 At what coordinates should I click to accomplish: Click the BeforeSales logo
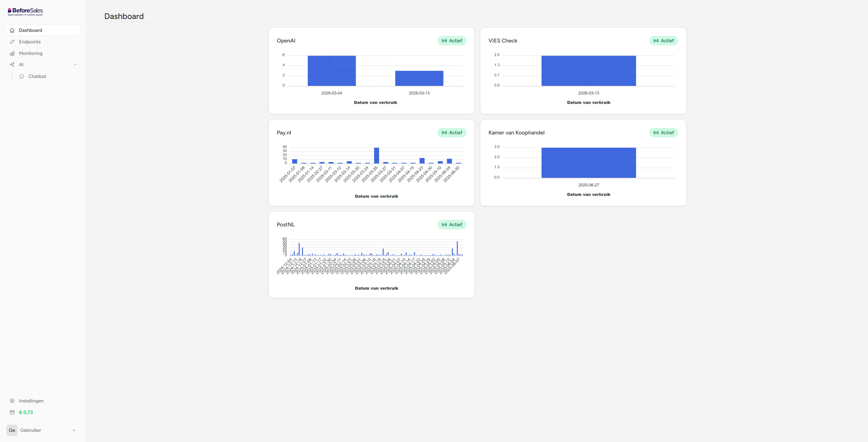(25, 12)
